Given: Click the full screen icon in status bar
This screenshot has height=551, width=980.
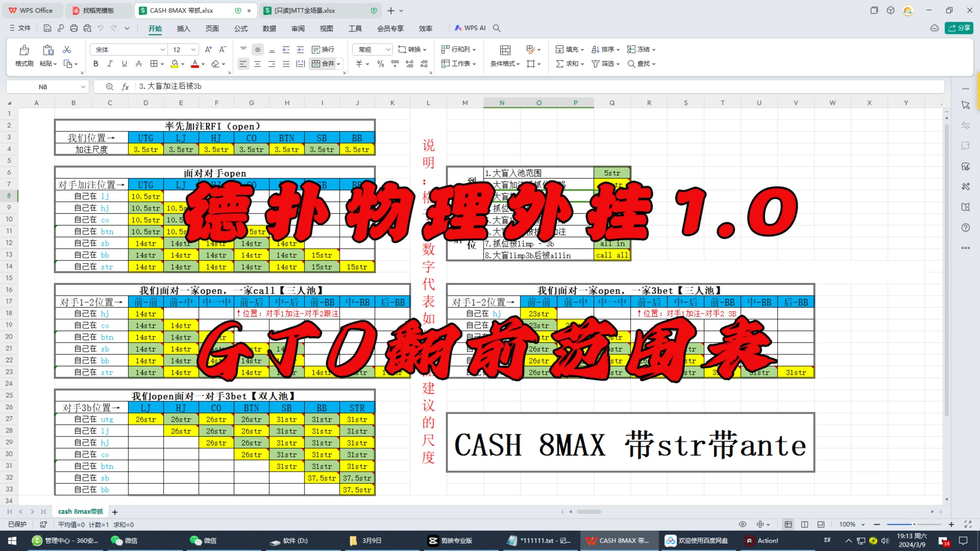Looking at the screenshot, I should point(968,524).
